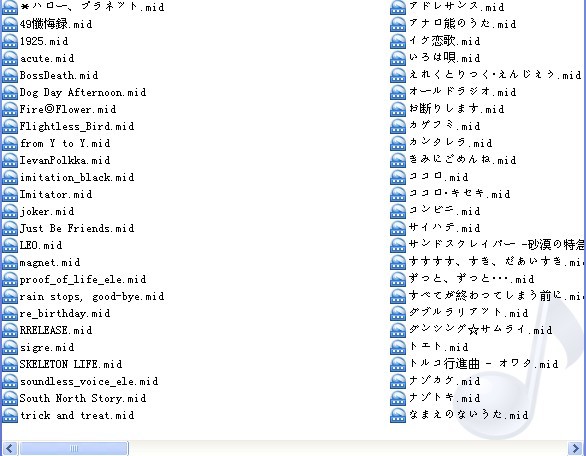
Task: Click the file カンタレラ.mid
Action: click(x=450, y=143)
